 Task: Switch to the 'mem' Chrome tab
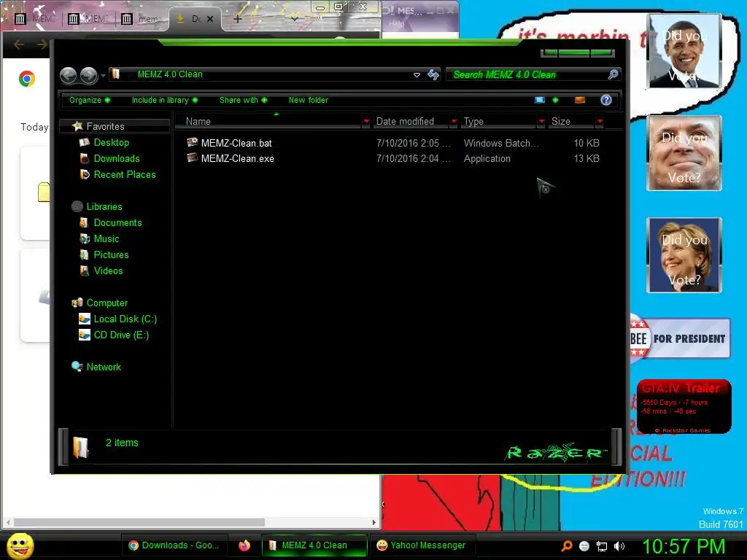(142, 18)
